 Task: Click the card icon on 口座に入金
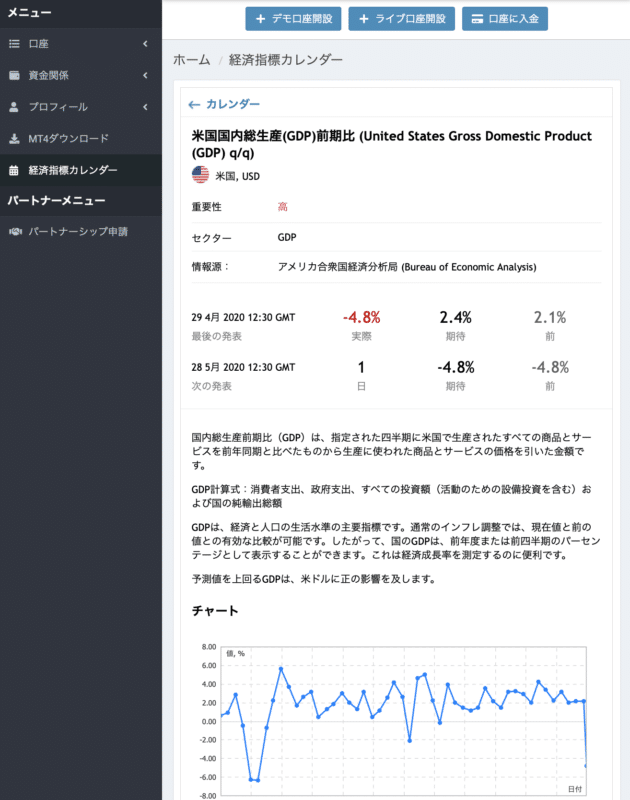tap(477, 19)
